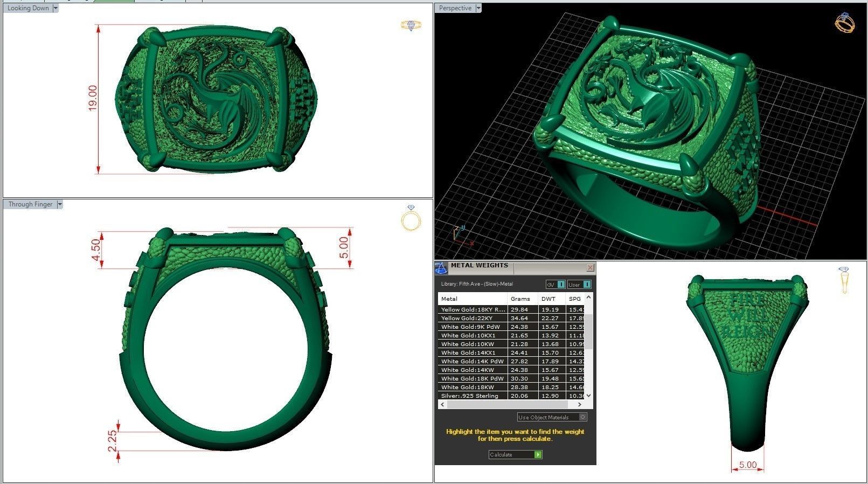Sort by the DWT column header
The image size is (868, 484).
552,299
